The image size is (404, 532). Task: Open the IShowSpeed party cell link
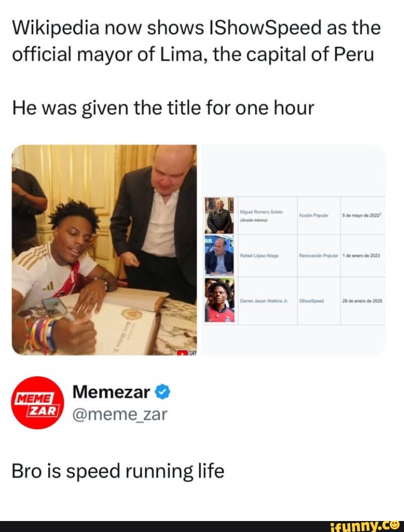click(311, 301)
